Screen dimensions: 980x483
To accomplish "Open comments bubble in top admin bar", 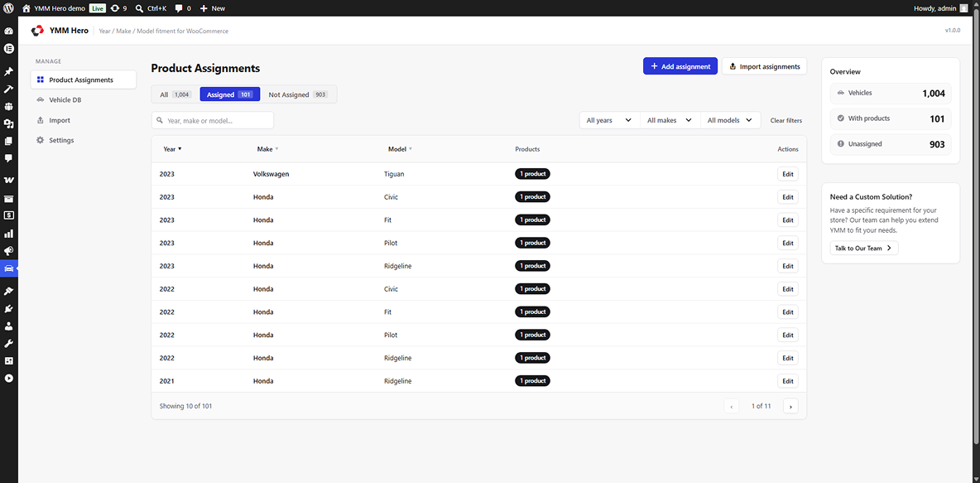I will (182, 8).
